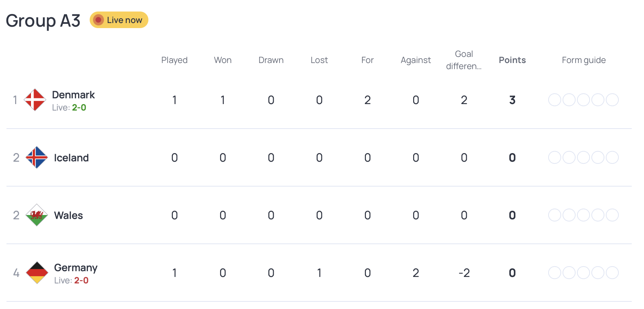The height and width of the screenshot is (309, 644).
Task: Click Germany's red live score 2-0
Action: tap(81, 281)
